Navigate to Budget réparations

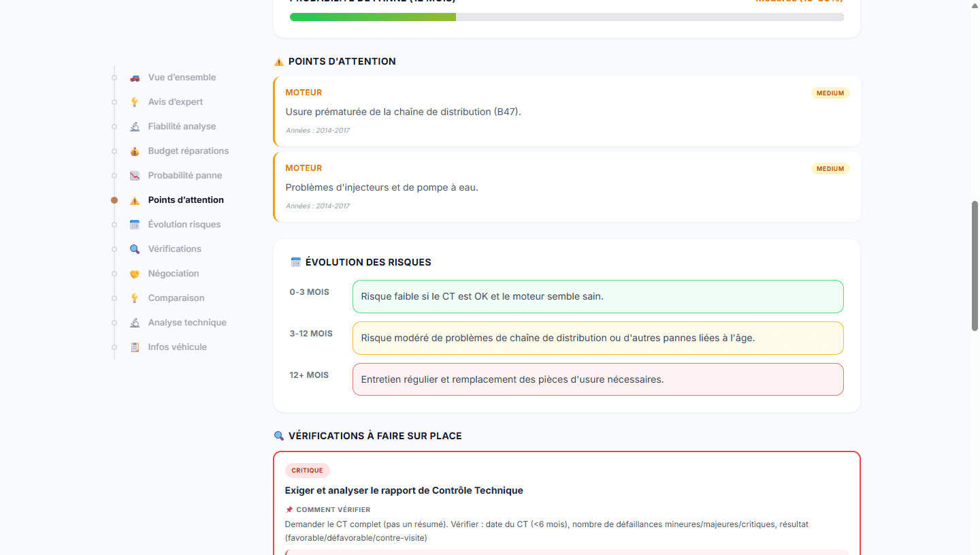click(189, 151)
